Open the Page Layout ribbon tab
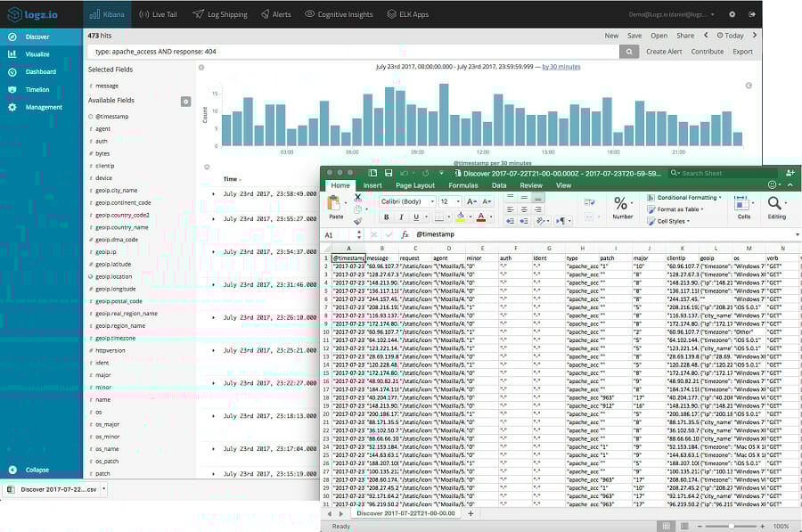The width and height of the screenshot is (802, 532). (414, 185)
